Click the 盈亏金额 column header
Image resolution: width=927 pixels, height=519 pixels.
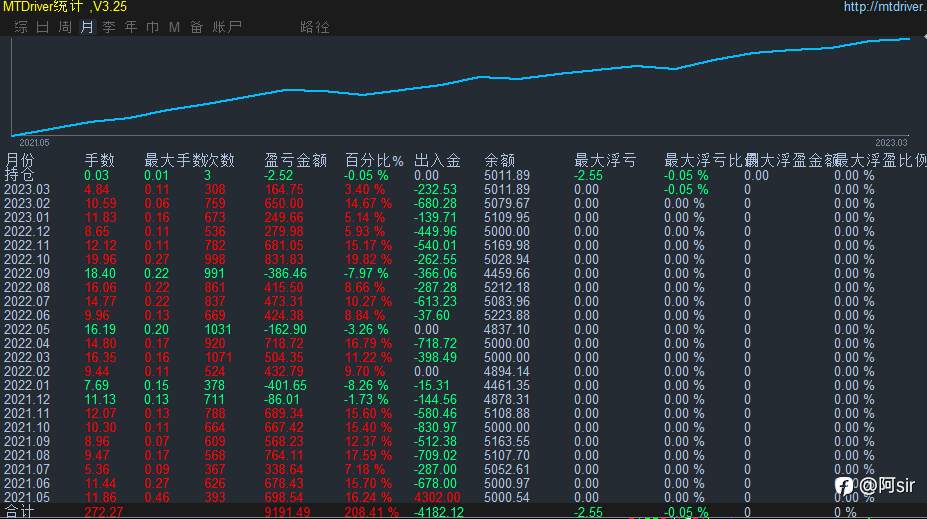[x=296, y=160]
